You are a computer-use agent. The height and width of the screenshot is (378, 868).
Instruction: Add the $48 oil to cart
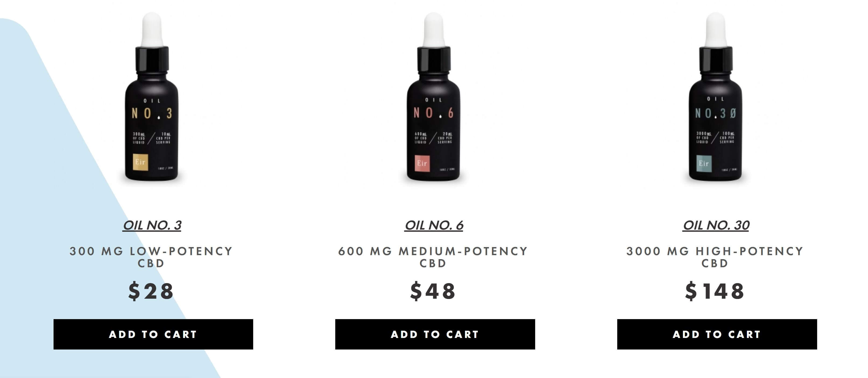coord(435,334)
